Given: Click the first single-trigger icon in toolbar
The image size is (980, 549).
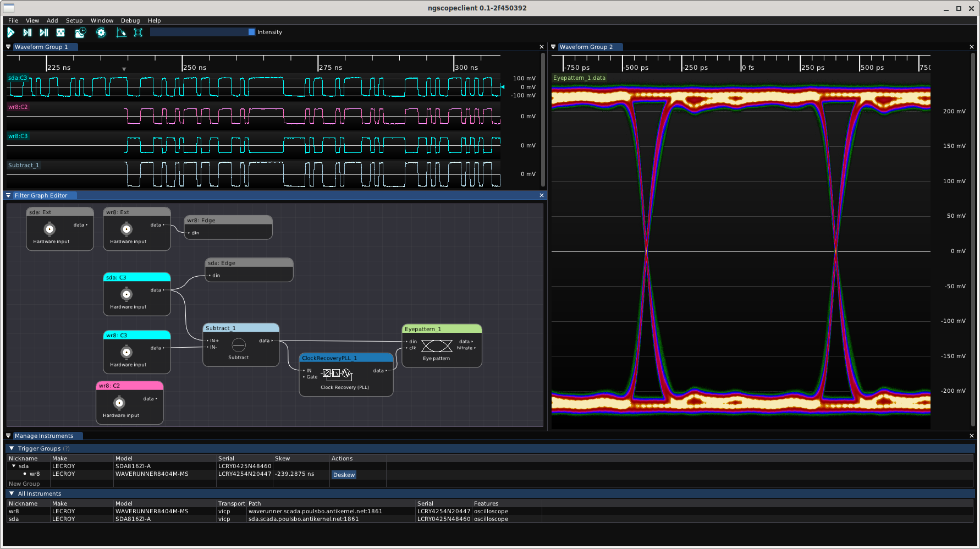Looking at the screenshot, I should 27,32.
